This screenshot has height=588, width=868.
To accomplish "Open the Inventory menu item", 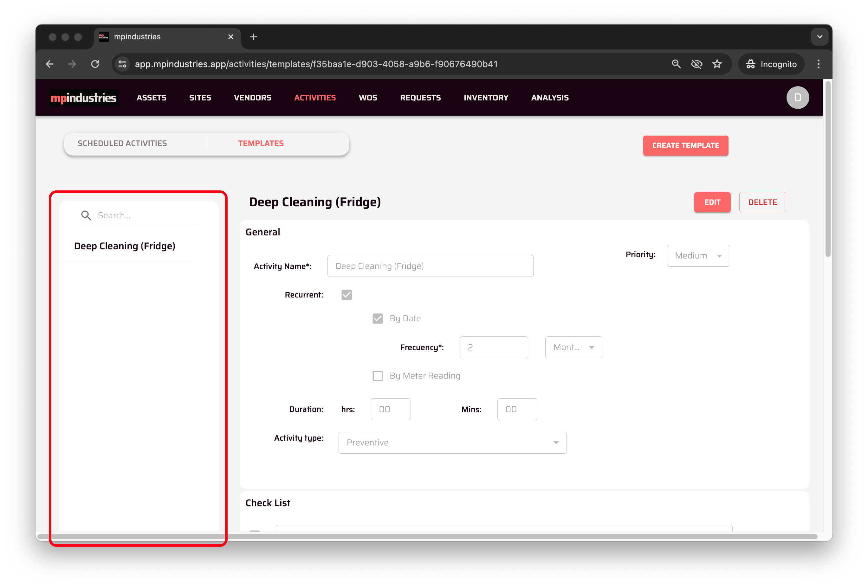I will click(x=486, y=98).
